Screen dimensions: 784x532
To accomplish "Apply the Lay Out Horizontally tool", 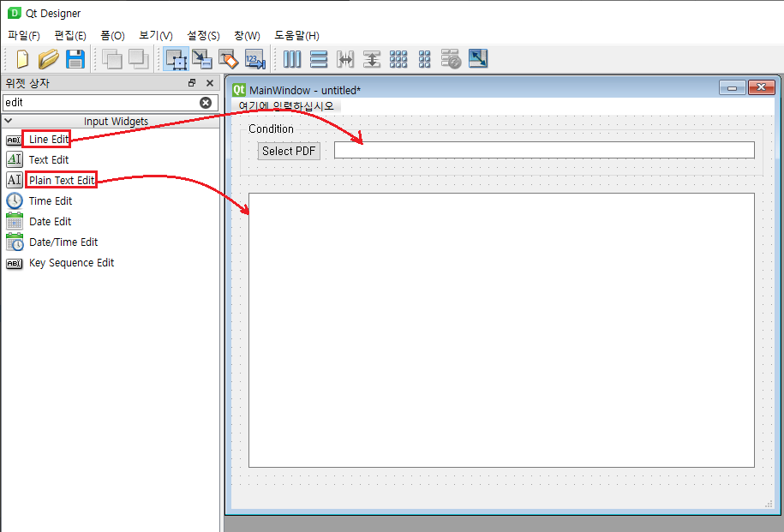I will [x=292, y=59].
